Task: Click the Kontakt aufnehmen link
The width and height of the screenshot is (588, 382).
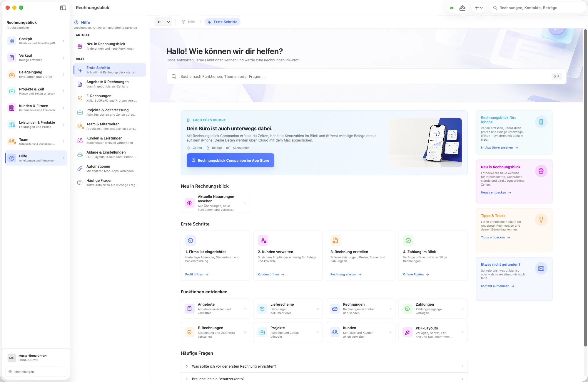Action: 497,286
